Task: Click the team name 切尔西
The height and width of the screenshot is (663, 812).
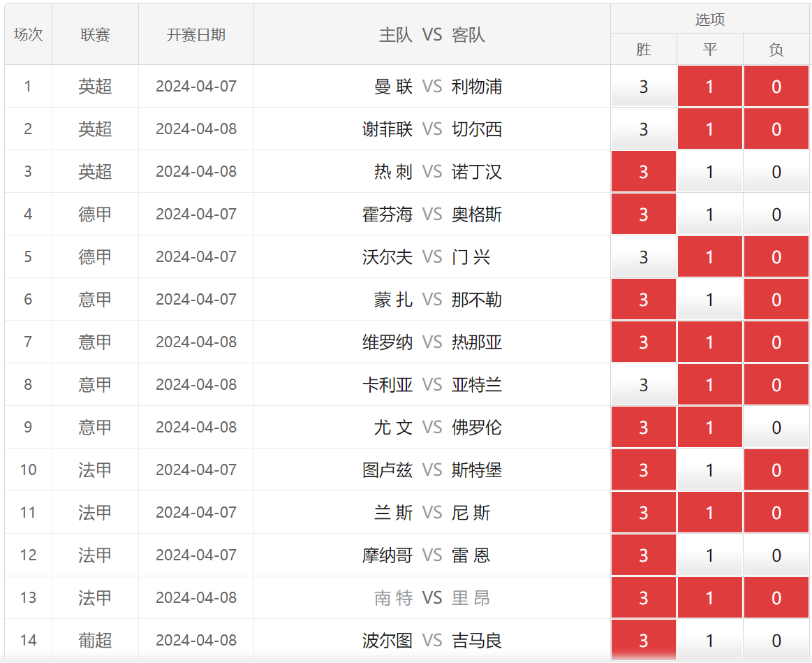Action: tap(476, 129)
